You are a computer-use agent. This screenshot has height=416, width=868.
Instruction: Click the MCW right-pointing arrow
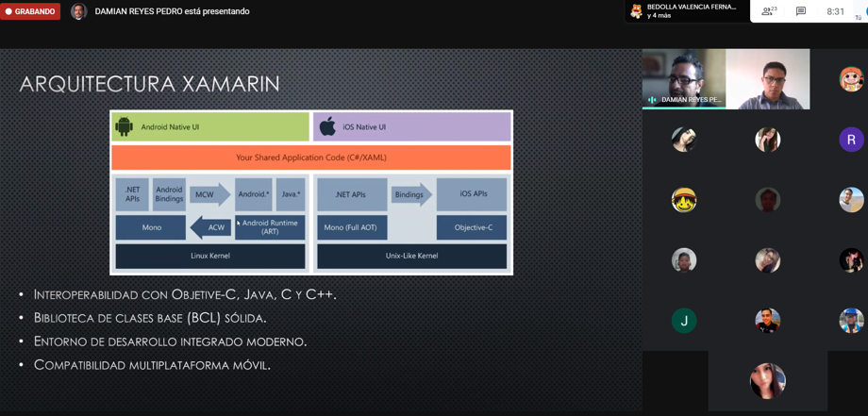(209, 194)
